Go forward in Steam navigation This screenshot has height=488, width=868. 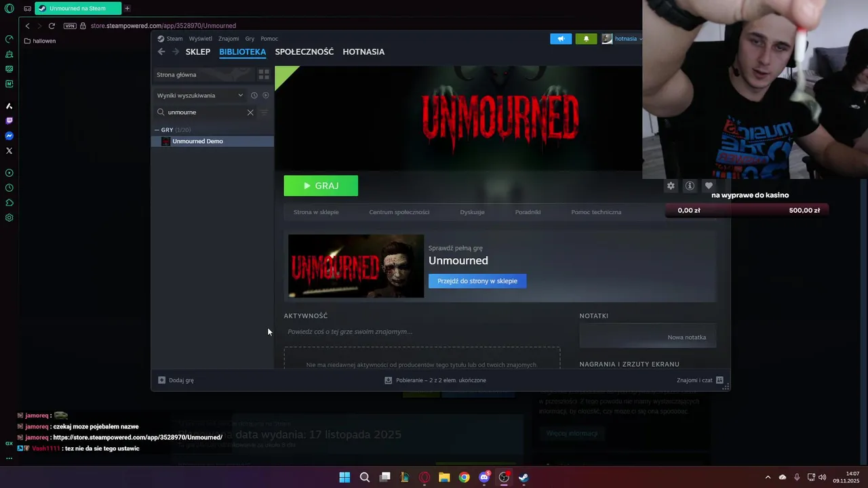176,52
